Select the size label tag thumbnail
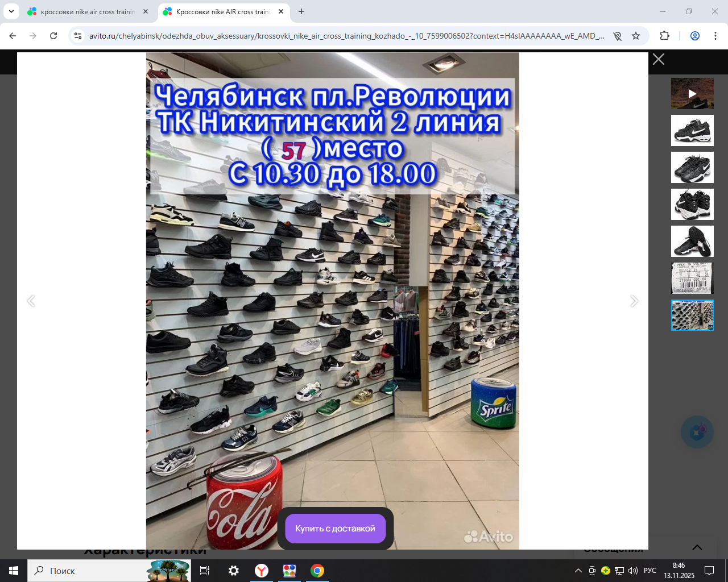This screenshot has width=728, height=582. pyautogui.click(x=692, y=278)
